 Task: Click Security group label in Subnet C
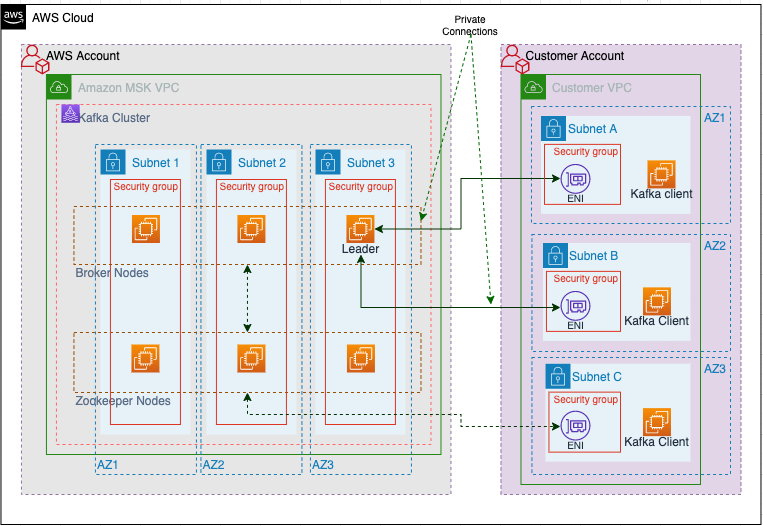point(586,399)
